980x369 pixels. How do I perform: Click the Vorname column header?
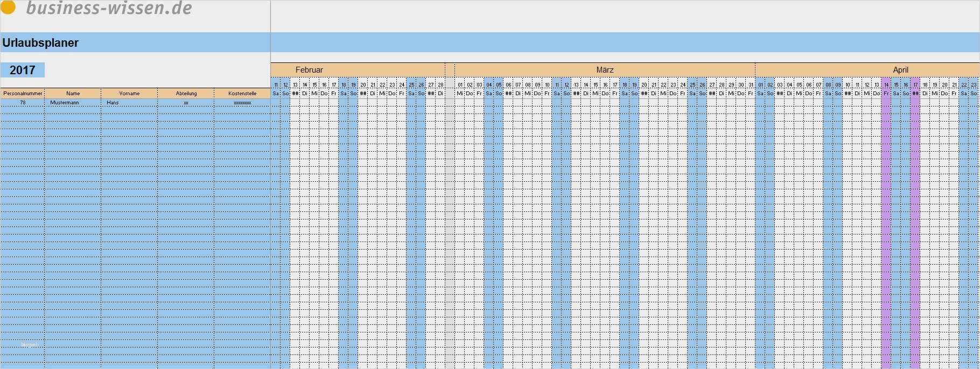tap(129, 94)
